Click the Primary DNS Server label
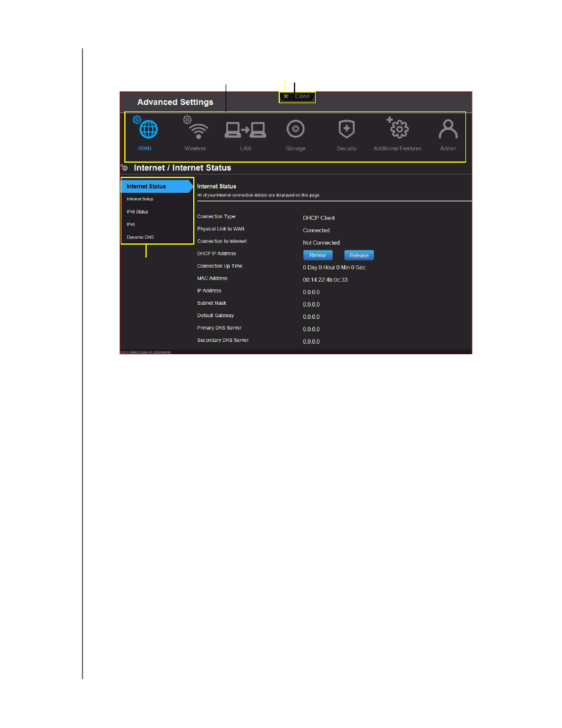 click(219, 328)
